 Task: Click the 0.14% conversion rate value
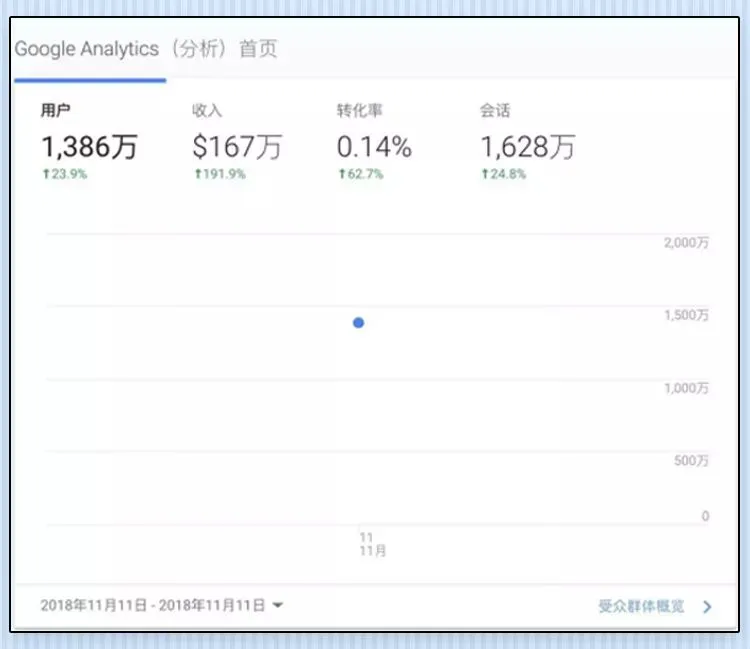pos(374,146)
